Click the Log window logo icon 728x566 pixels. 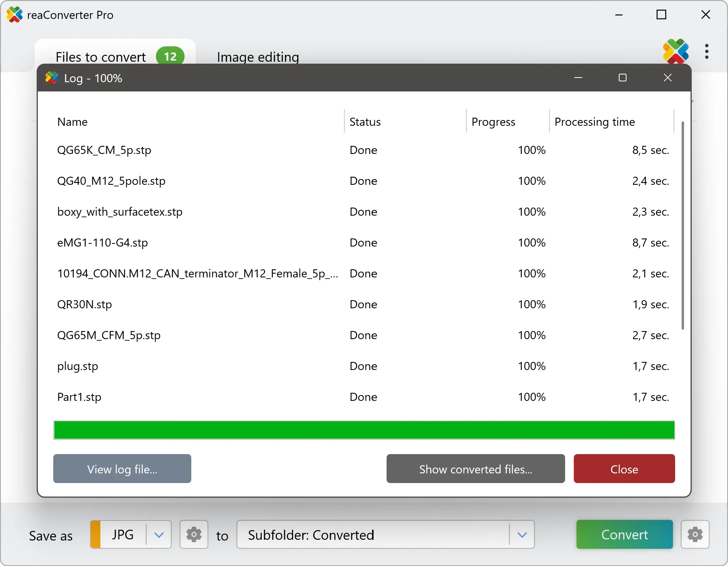[x=52, y=78]
